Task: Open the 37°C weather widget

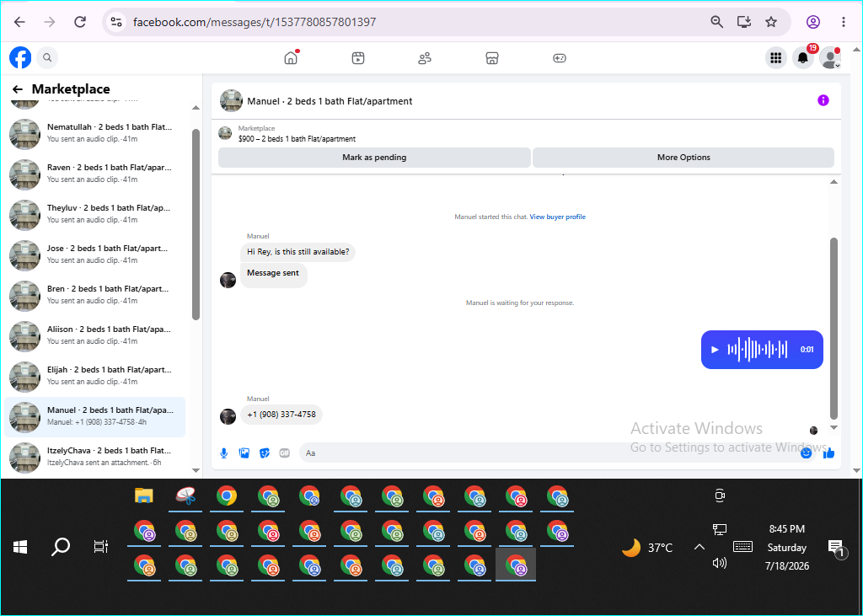Action: (647, 548)
